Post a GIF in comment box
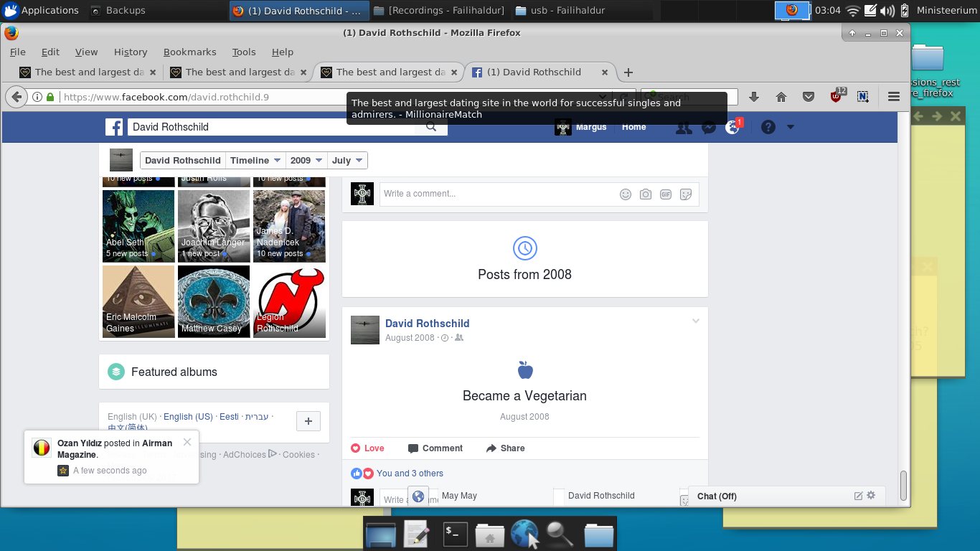The width and height of the screenshot is (980, 551). (x=666, y=194)
